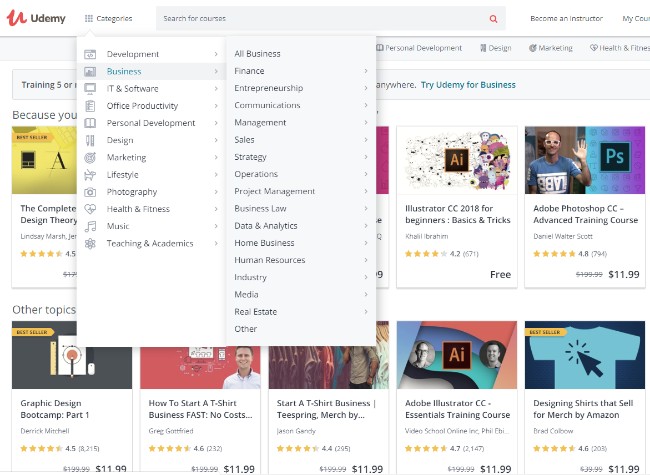650x475 pixels.
Task: Expand Finance subcategory chevron
Action: [366, 71]
